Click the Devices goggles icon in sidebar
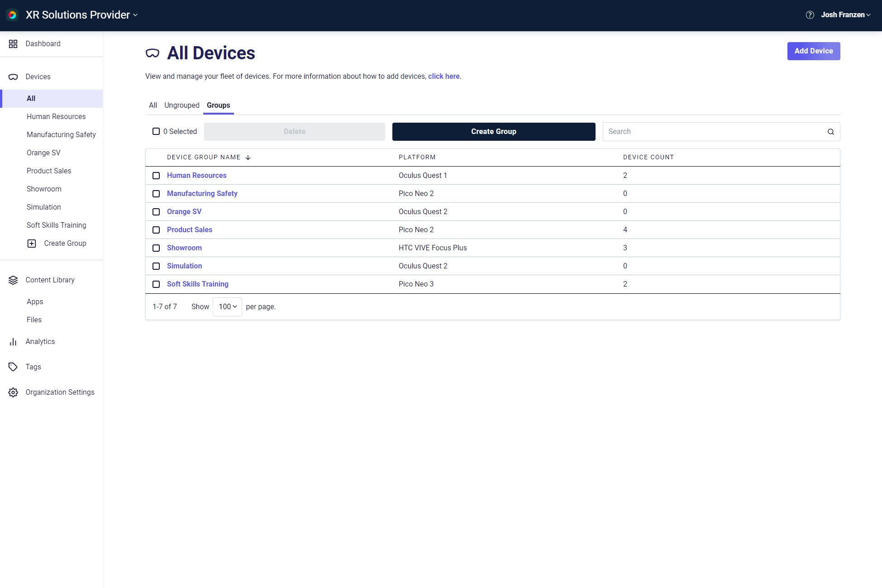This screenshot has height=588, width=882. pyautogui.click(x=13, y=77)
